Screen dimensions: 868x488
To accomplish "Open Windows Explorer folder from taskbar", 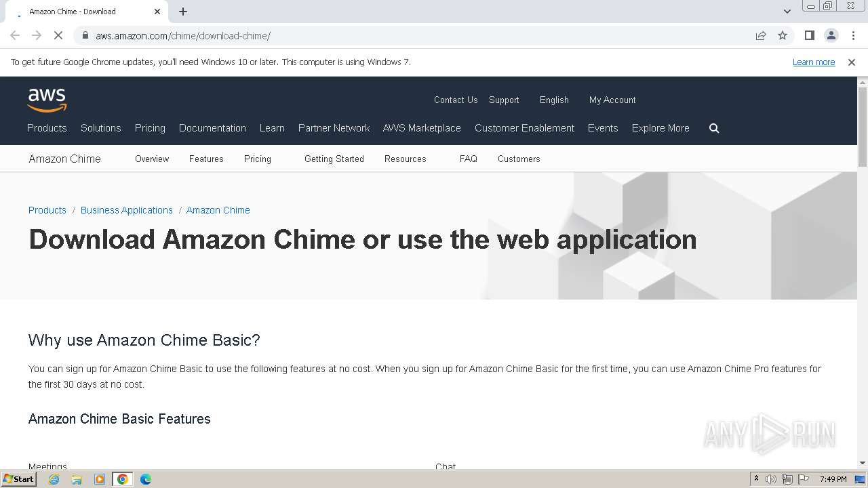I will point(77,479).
